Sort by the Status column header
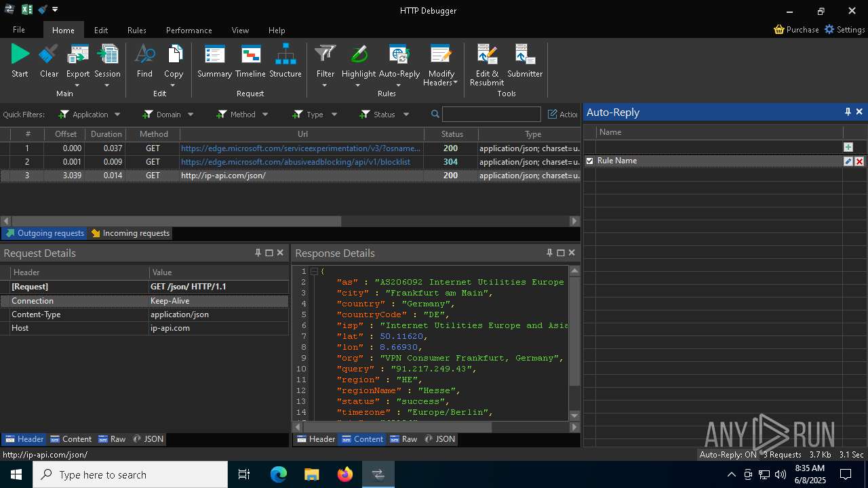Viewport: 868px width, 488px height. pyautogui.click(x=452, y=134)
